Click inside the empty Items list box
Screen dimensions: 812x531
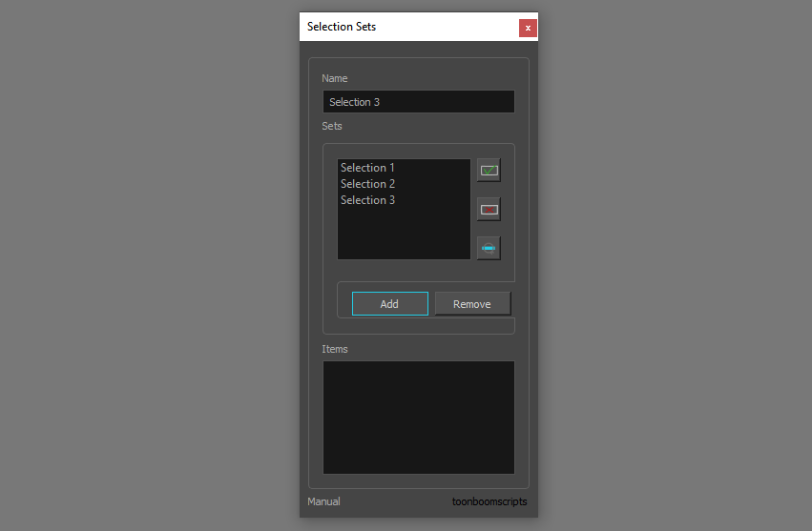tap(419, 418)
